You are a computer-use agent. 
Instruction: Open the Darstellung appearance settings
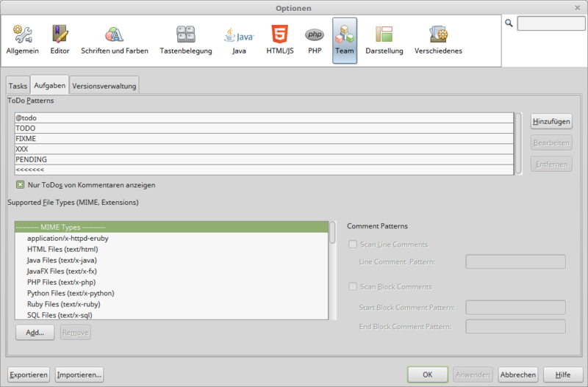tap(384, 40)
